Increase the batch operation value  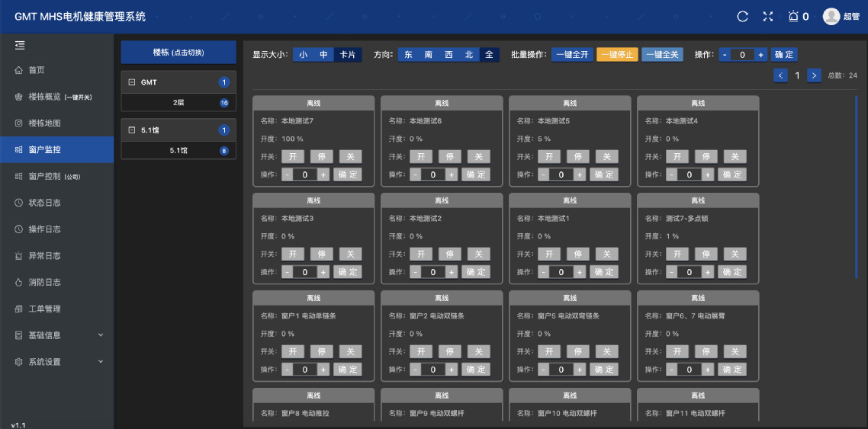point(760,55)
